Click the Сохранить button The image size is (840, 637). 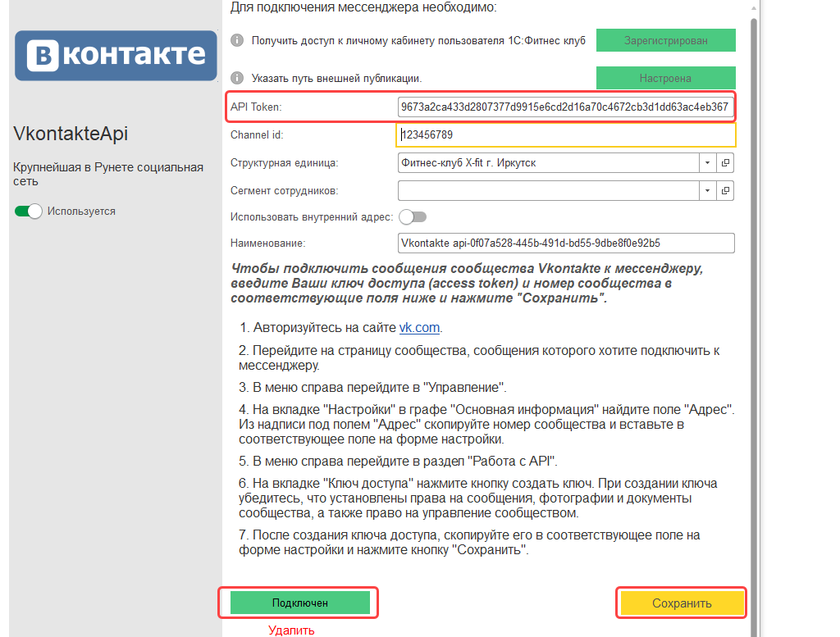[x=682, y=603]
